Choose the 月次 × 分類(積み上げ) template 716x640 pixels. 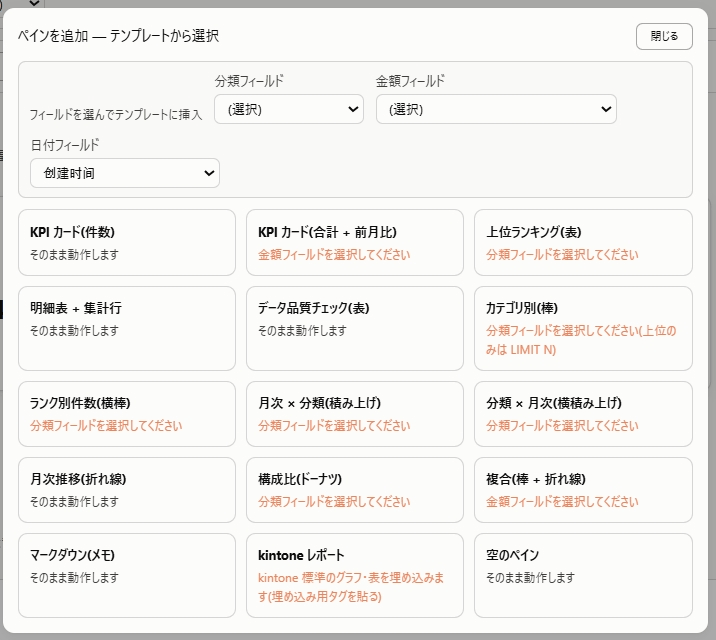point(355,414)
